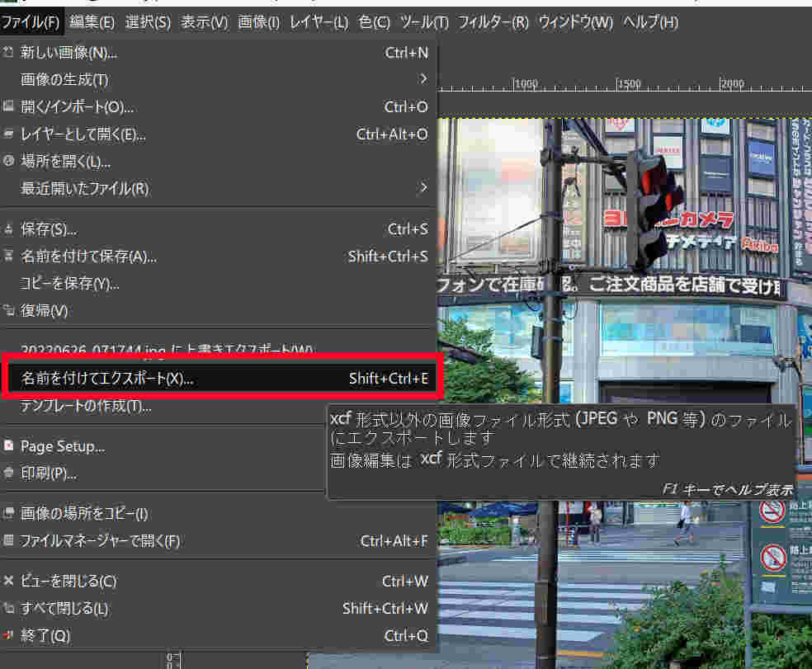Expand the 最近開いたファイル submenu arrow
The width and height of the screenshot is (812, 669).
[x=423, y=189]
